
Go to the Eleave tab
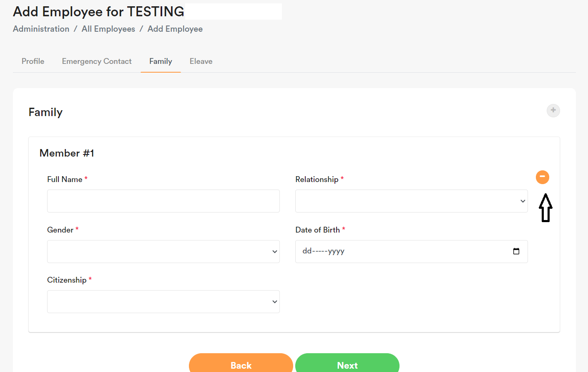[201, 61]
